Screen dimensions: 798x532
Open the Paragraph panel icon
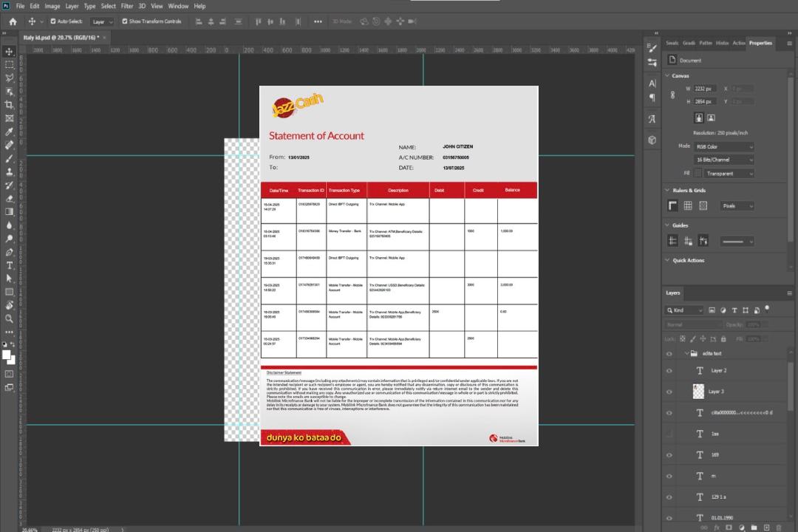tap(652, 98)
